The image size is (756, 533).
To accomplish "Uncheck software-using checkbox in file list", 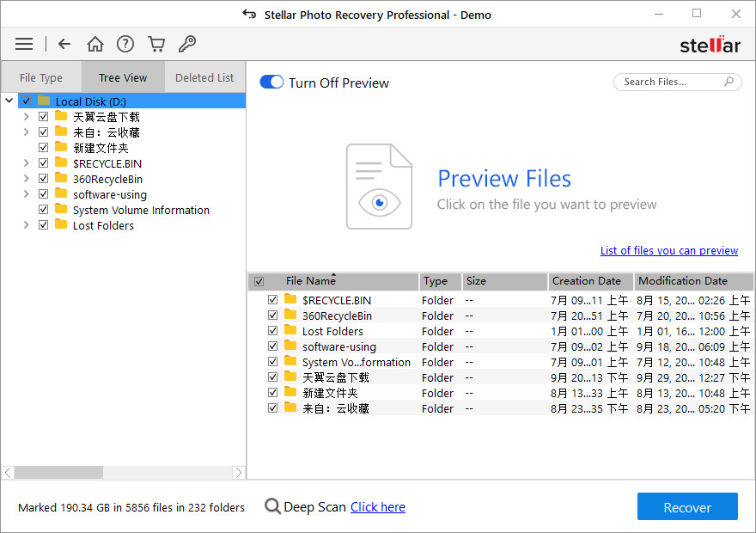I will click(x=272, y=346).
